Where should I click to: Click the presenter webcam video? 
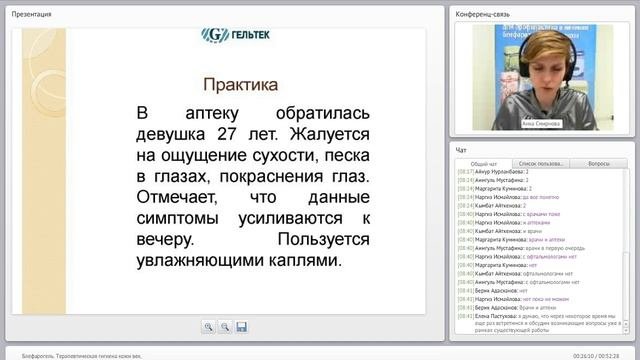click(542, 77)
